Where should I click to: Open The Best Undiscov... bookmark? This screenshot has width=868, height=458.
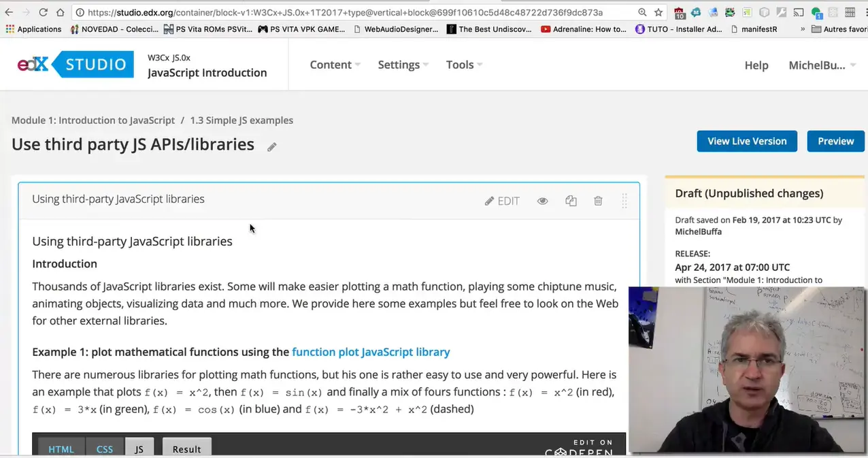[489, 29]
